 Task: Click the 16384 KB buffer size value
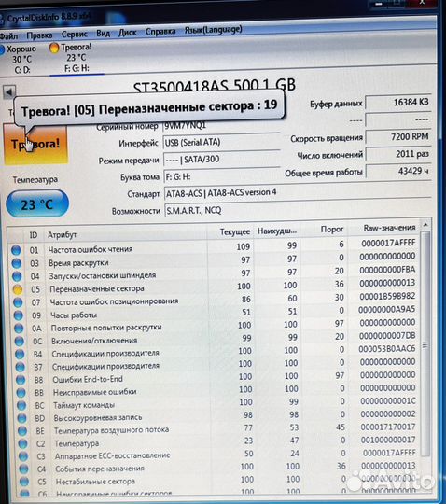(398, 103)
